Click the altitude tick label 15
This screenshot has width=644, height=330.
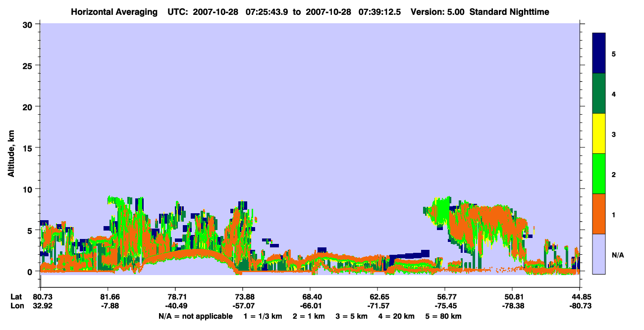(x=29, y=148)
